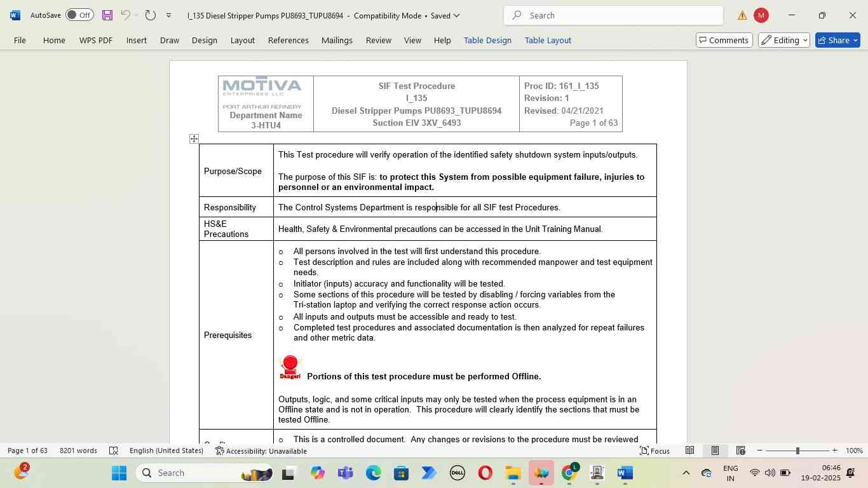Expand the saved status dropdown beside the file name

coord(456,15)
